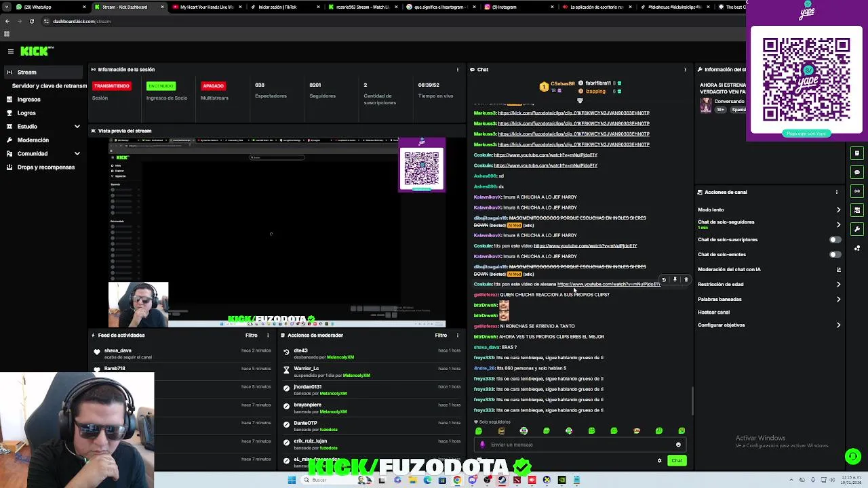Click the KICK logo
This screenshot has height=488, width=868.
coord(37,51)
